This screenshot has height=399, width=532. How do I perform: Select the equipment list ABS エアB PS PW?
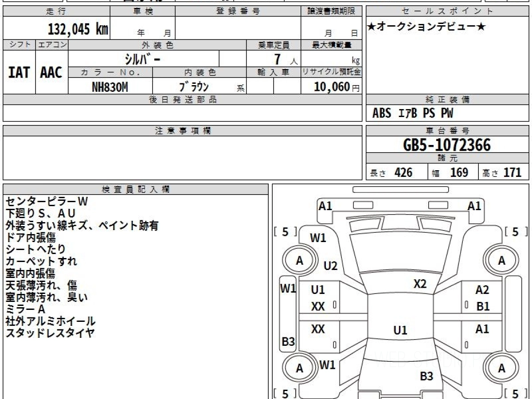413,113
